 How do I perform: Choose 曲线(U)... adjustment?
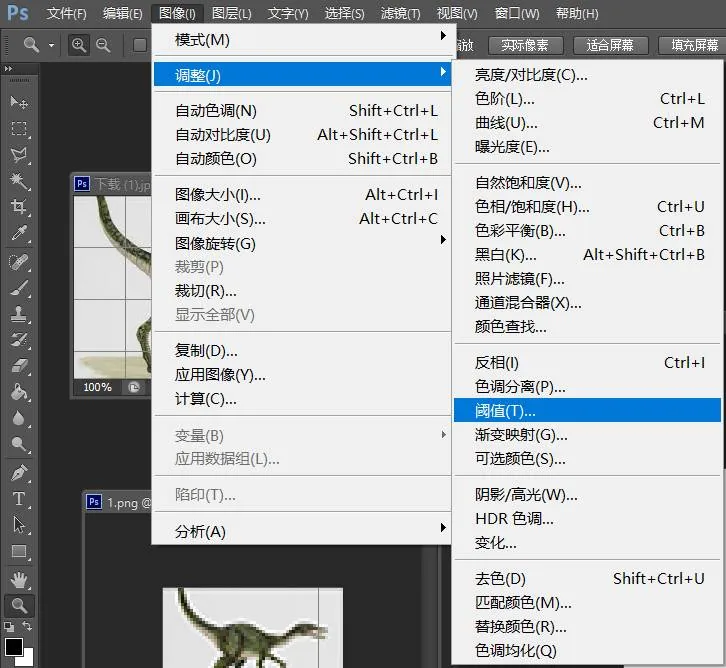point(587,123)
